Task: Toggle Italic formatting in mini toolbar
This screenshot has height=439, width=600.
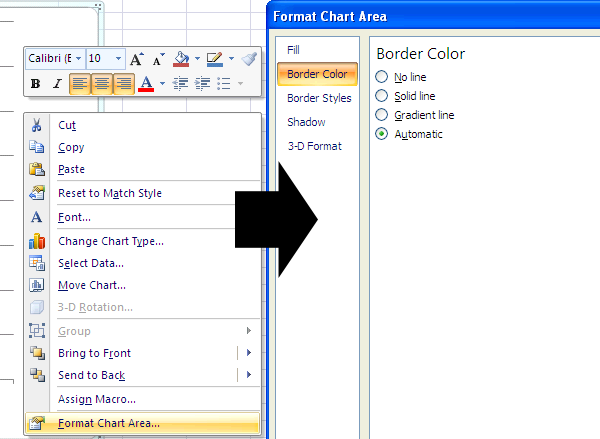Action: point(57,84)
